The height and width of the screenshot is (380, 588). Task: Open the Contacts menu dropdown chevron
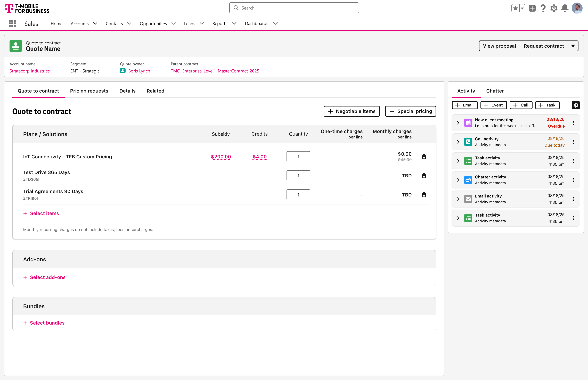pyautogui.click(x=129, y=23)
